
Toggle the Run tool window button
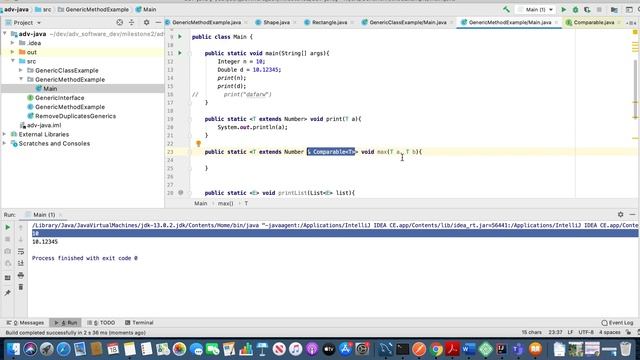(66, 322)
